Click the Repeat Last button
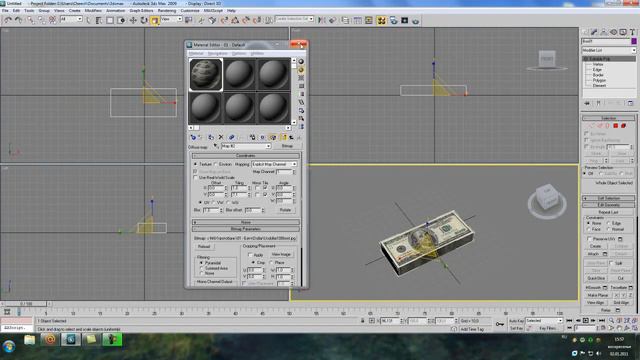The width and height of the screenshot is (640, 360). [608, 212]
